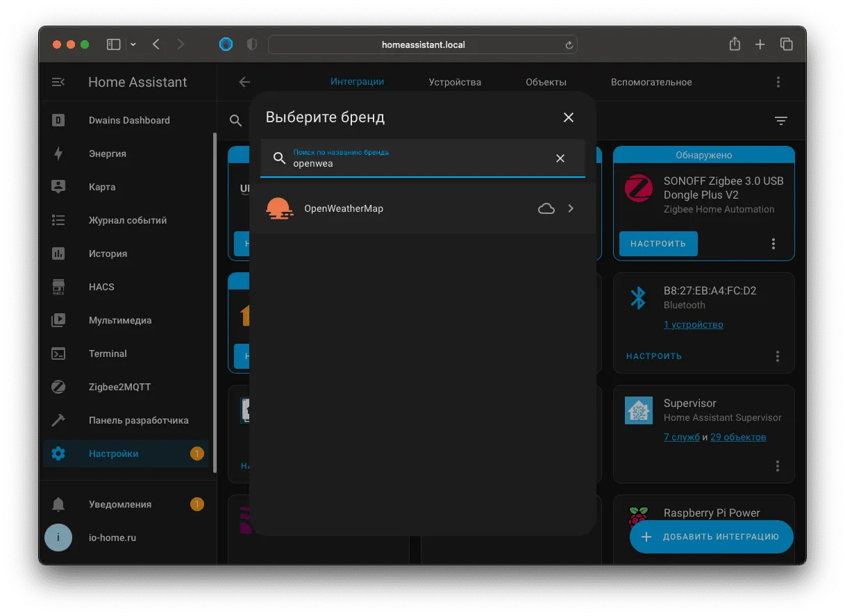The height and width of the screenshot is (616, 845).
Task: Open the История chart icon
Action: (x=58, y=253)
